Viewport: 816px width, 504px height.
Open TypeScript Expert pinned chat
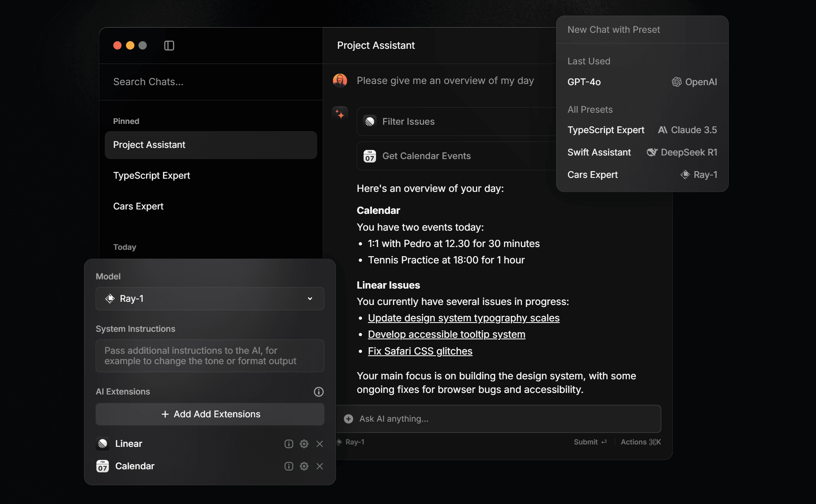[x=152, y=175]
